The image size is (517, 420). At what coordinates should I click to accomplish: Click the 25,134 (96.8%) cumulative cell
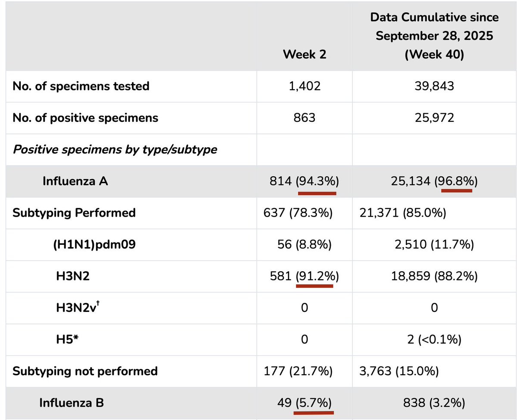(x=434, y=181)
